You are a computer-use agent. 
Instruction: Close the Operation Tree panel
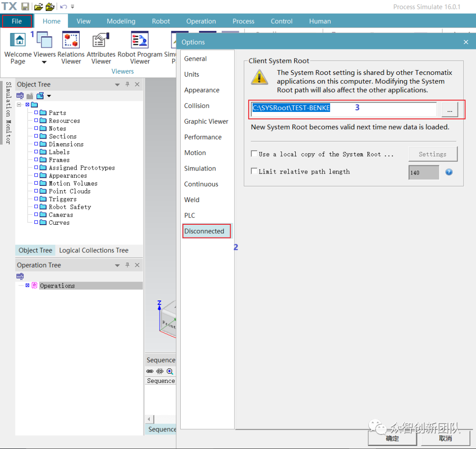[137, 265]
